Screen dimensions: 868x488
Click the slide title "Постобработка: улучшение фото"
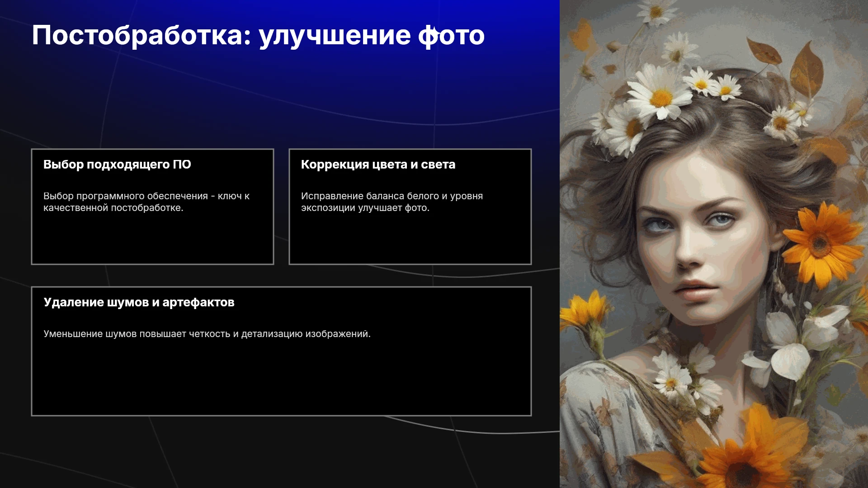pyautogui.click(x=258, y=36)
